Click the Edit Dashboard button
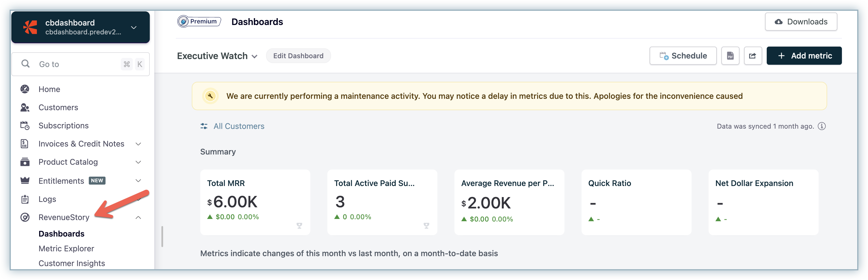The width and height of the screenshot is (868, 280). [298, 56]
